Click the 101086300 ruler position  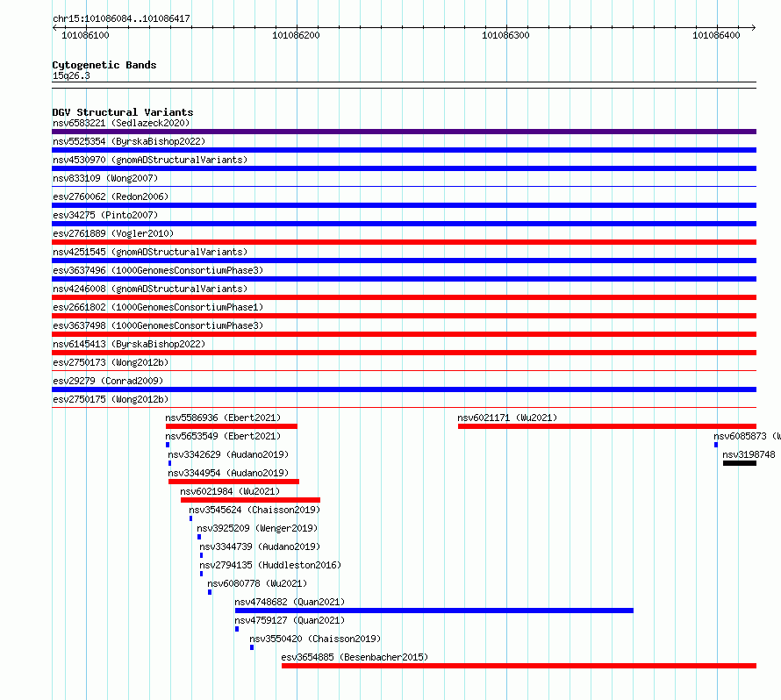point(505,35)
